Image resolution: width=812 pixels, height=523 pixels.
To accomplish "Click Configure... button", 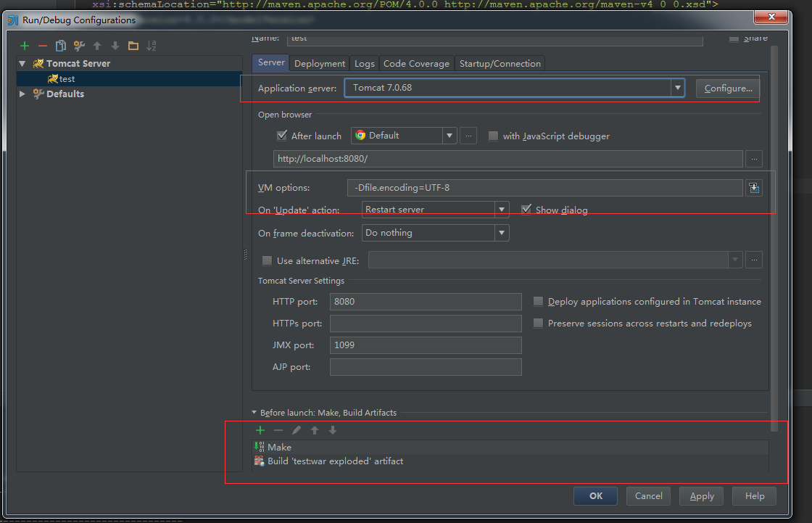I will pos(728,88).
